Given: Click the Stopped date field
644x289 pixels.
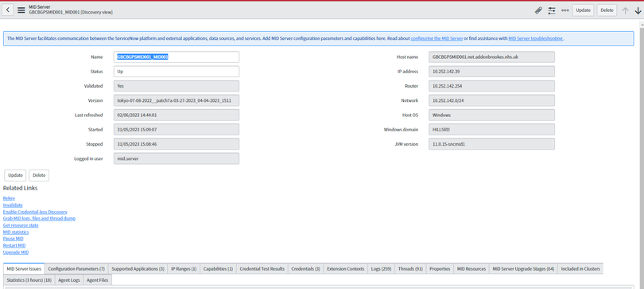Looking at the screenshot, I should coord(177,144).
